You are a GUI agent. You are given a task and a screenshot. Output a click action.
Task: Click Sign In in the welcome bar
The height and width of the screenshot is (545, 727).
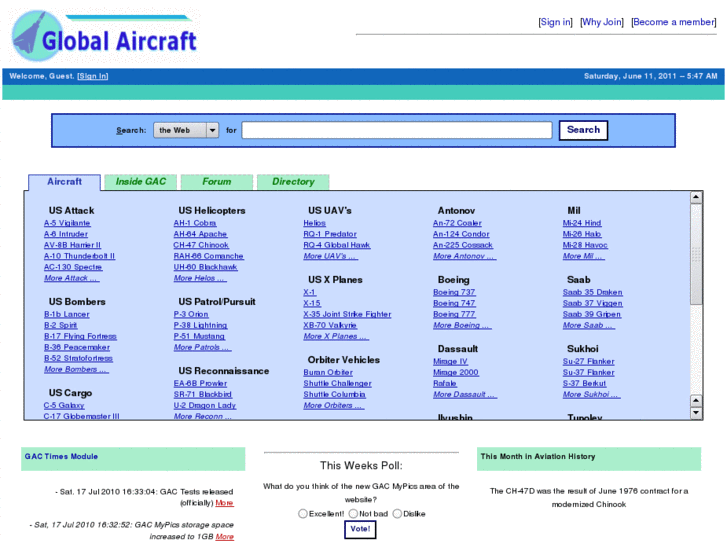tap(92, 76)
